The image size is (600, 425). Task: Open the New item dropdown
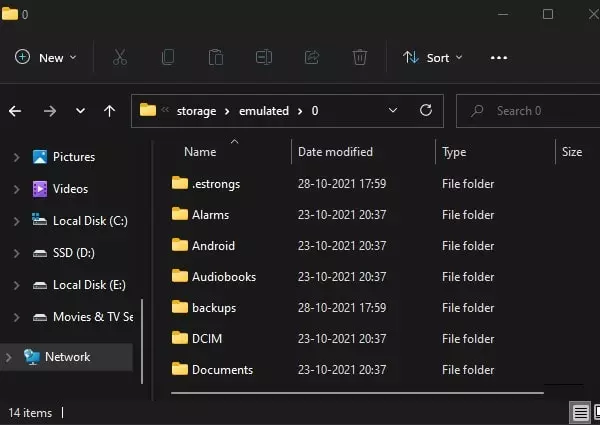coord(46,58)
